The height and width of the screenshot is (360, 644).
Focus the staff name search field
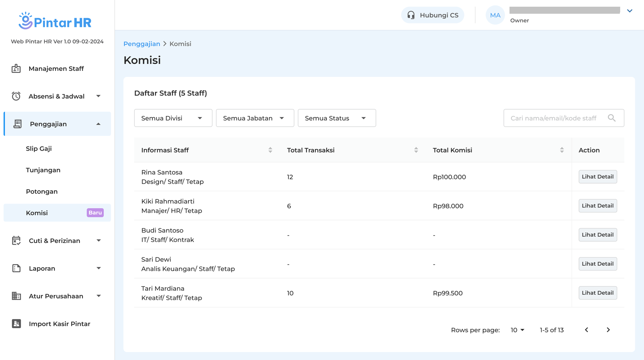click(x=553, y=118)
